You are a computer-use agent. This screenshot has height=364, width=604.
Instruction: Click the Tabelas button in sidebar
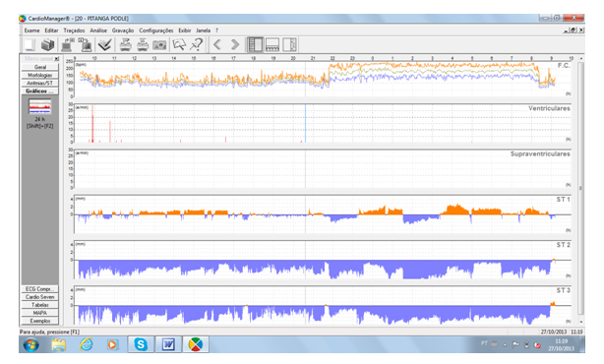[x=39, y=305]
